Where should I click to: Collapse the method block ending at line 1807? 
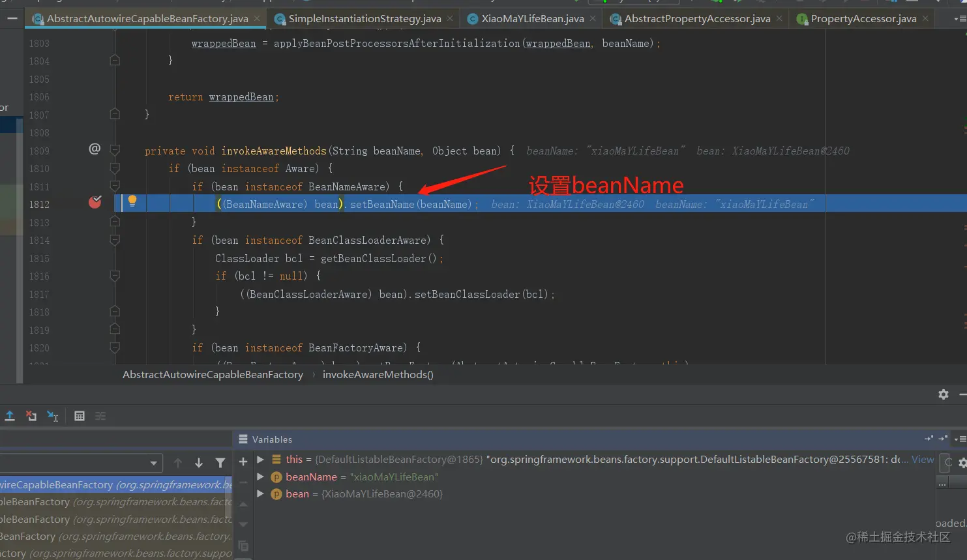[x=115, y=114]
